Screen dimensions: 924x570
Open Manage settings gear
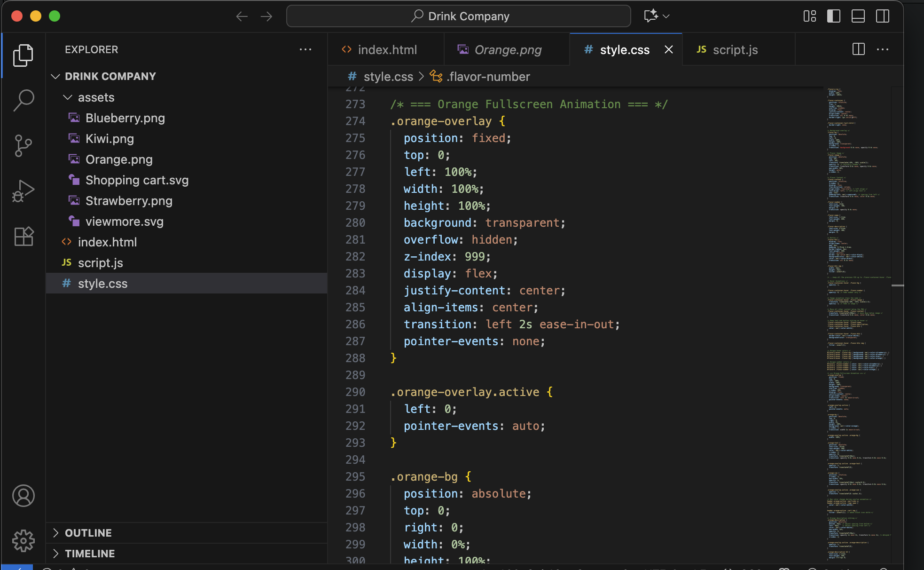(23, 541)
